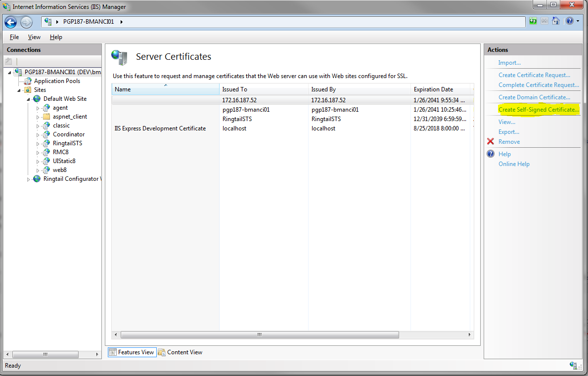This screenshot has width=588, height=376.
Task: Click the aspnet_client folder icon
Action: pyautogui.click(x=46, y=117)
